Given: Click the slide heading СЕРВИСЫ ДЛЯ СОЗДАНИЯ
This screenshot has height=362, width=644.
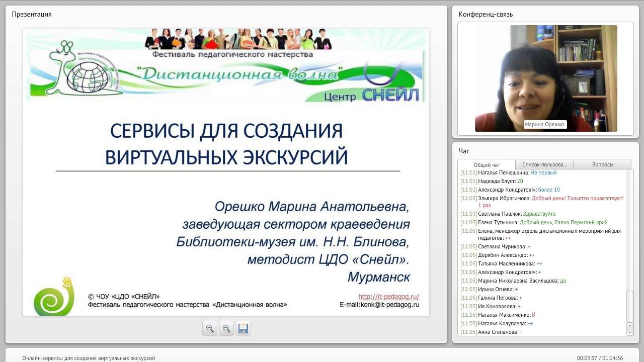Looking at the screenshot, I should point(226,131).
